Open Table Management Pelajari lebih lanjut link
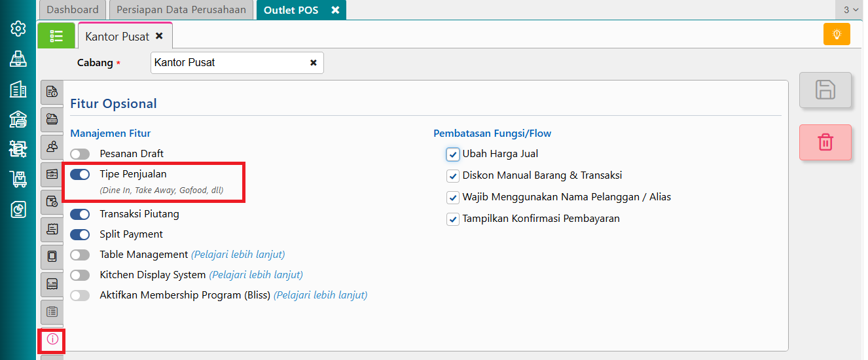868x360 pixels. [x=238, y=255]
